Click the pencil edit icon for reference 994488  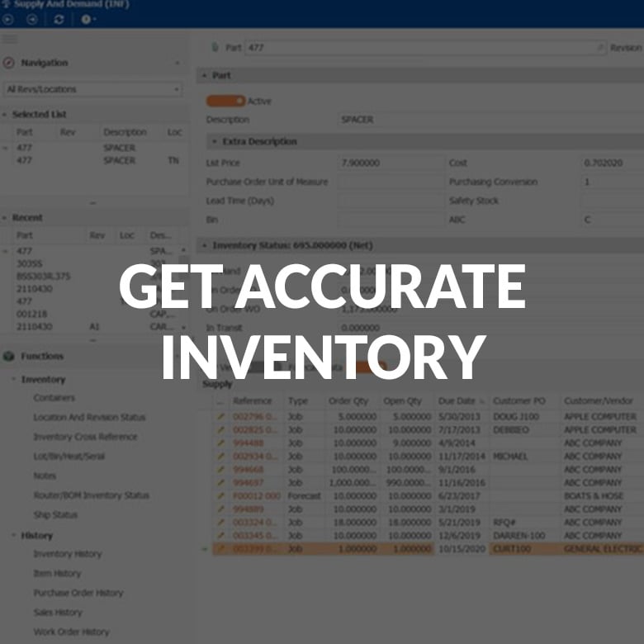coord(220,443)
